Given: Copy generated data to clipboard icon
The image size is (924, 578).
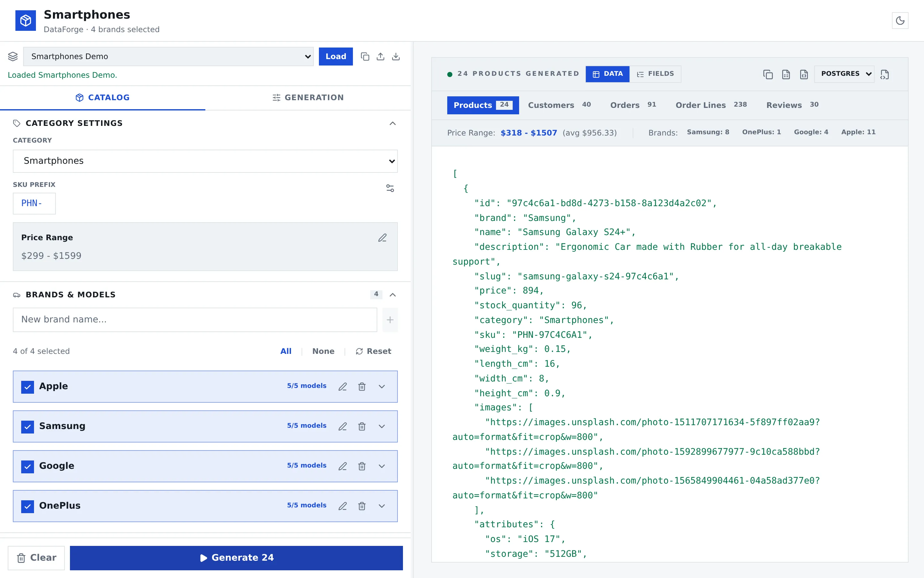Looking at the screenshot, I should pyautogui.click(x=768, y=74).
